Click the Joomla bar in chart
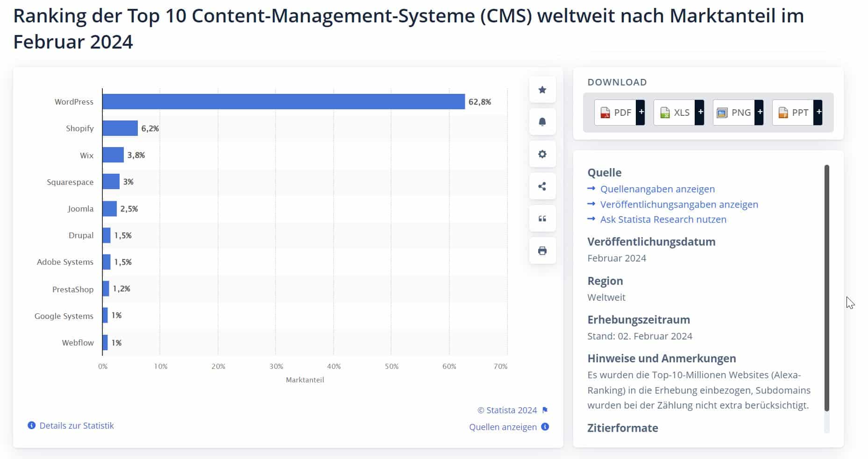Viewport: 868px width, 459px height. 110,209
